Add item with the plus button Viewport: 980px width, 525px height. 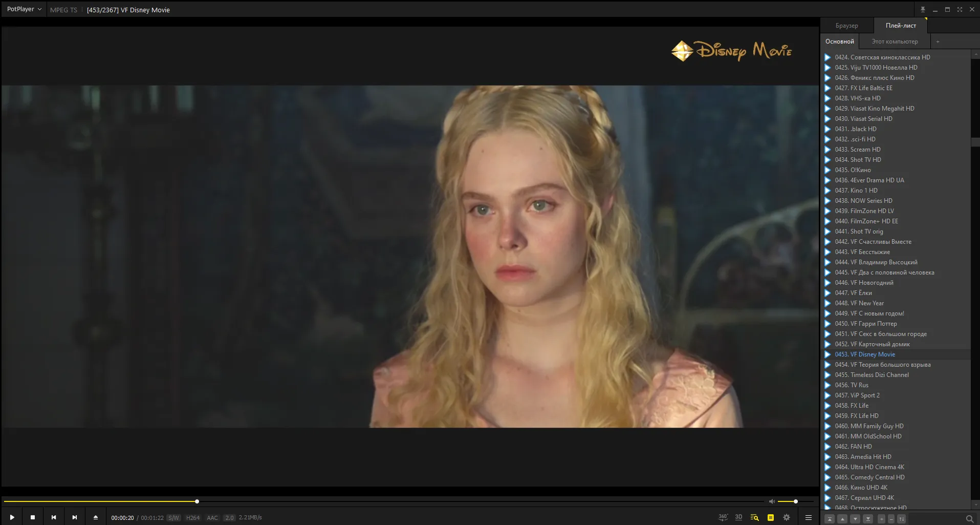click(x=881, y=519)
